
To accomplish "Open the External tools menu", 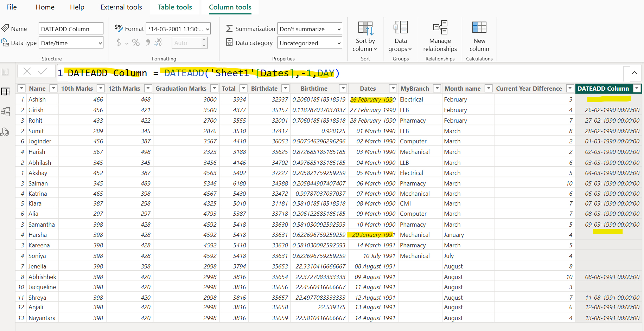I will coord(121,7).
